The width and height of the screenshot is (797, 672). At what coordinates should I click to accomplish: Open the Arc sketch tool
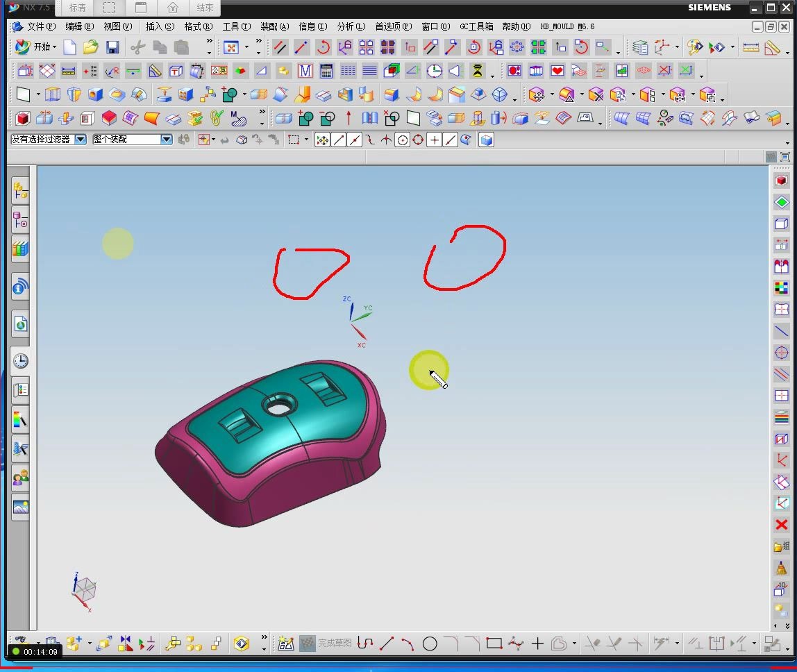(408, 644)
